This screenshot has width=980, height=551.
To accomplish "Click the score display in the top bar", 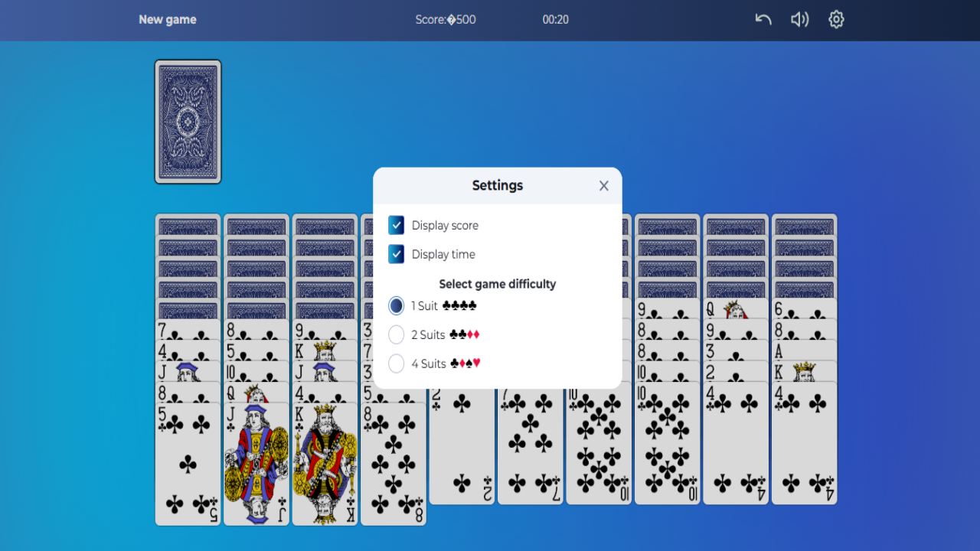I will pos(446,19).
